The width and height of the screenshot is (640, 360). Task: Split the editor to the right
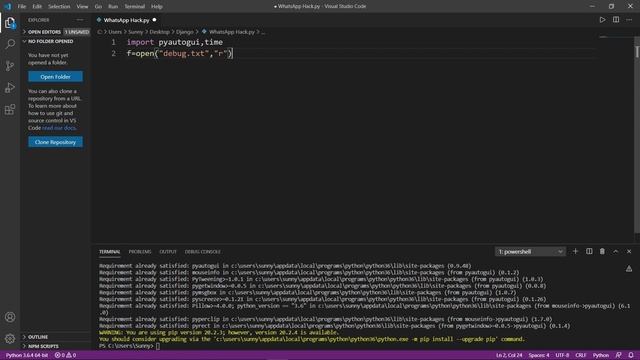616,20
